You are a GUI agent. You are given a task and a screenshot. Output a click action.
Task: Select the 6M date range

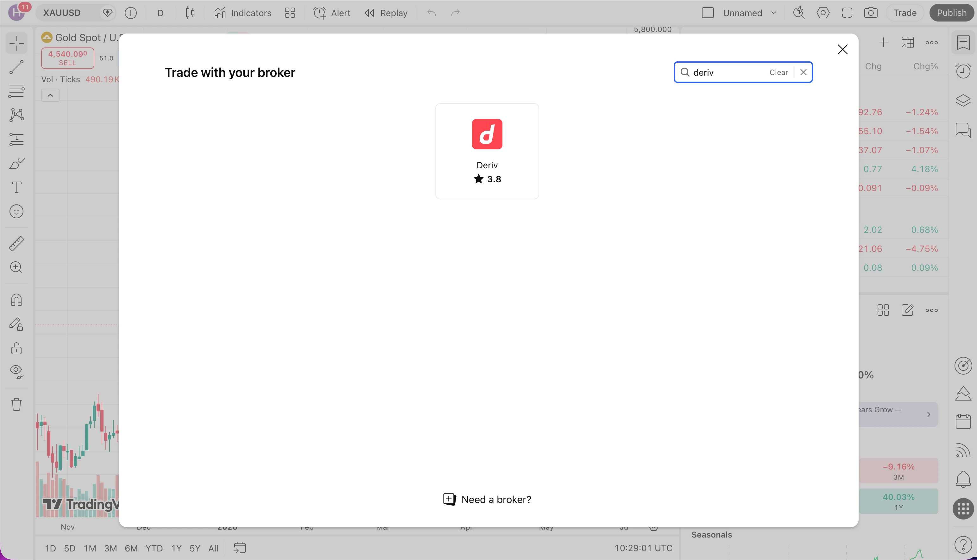tap(131, 548)
